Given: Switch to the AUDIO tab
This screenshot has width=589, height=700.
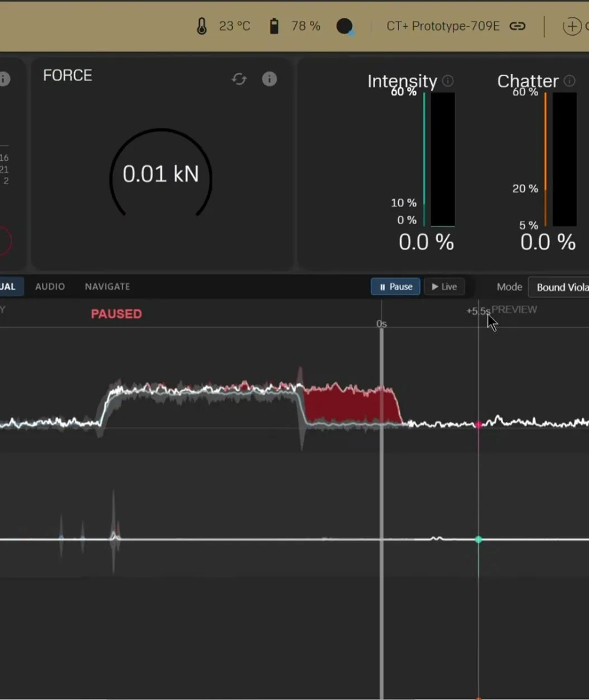Looking at the screenshot, I should click(50, 286).
